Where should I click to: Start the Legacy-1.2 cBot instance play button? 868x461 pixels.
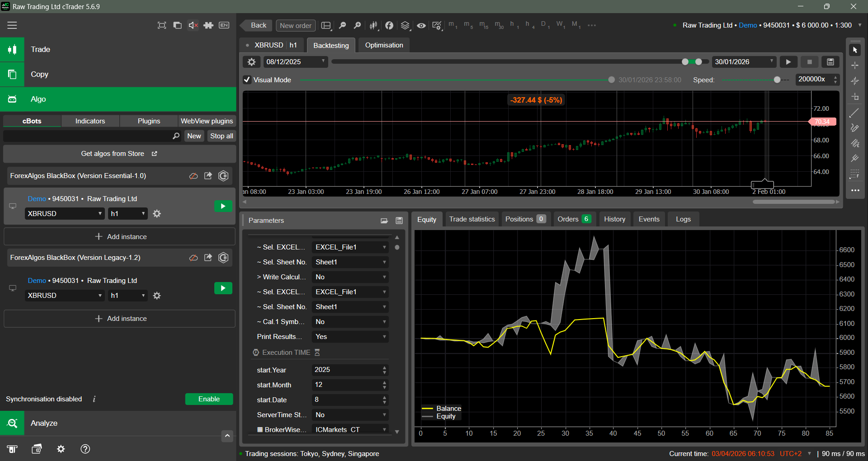[x=223, y=288]
